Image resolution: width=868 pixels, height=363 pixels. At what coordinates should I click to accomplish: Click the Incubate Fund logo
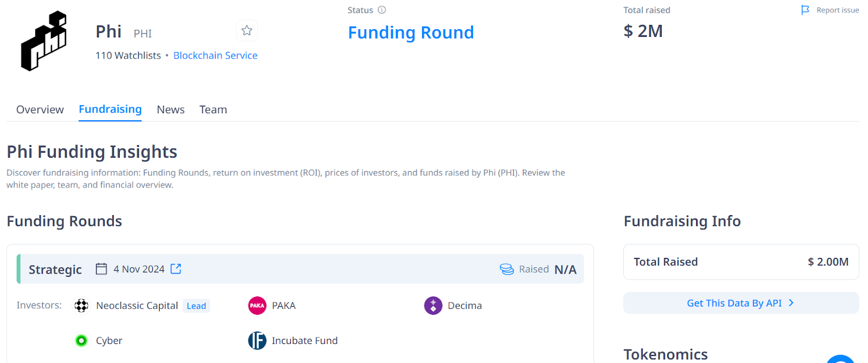point(257,341)
